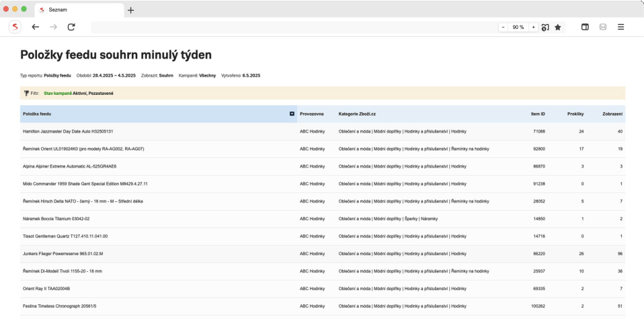
Task: Click the page title Položky feedu souhrn
Action: [116, 55]
